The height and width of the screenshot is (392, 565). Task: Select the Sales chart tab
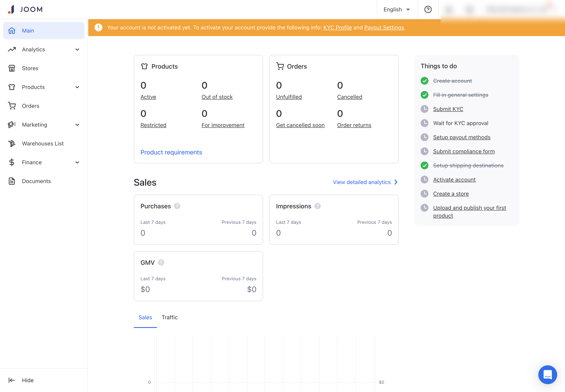(x=145, y=317)
